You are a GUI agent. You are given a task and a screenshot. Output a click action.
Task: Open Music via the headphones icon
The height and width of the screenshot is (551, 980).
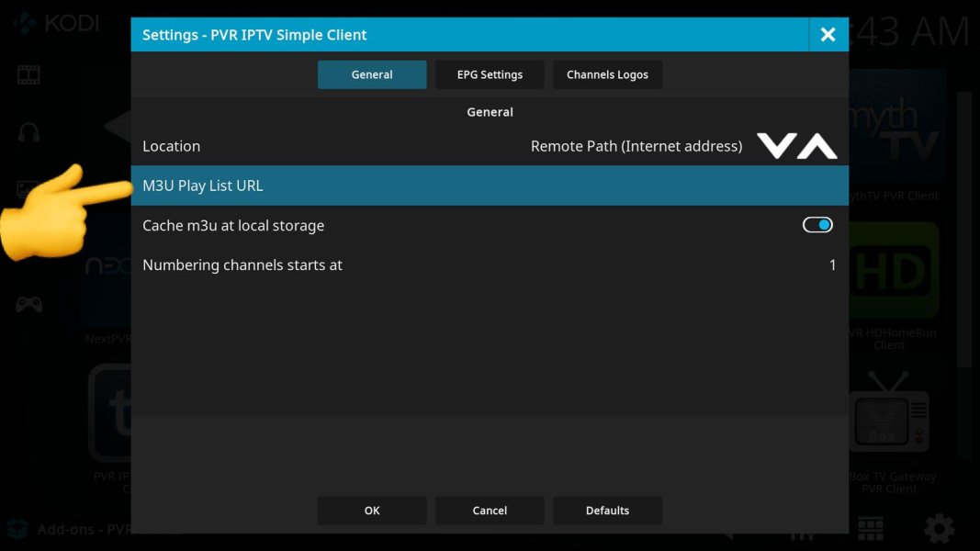(28, 132)
